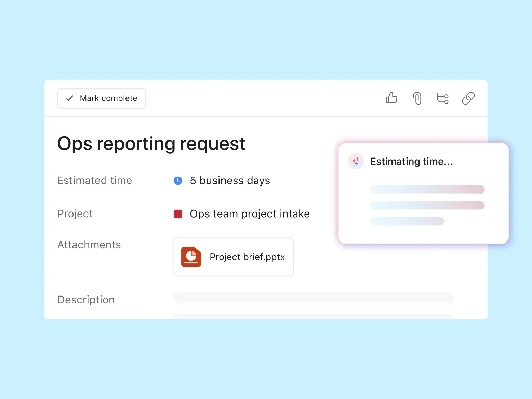Viewport: 532px width, 399px height.
Task: Click the top loading bar in AI panel
Action: [427, 189]
